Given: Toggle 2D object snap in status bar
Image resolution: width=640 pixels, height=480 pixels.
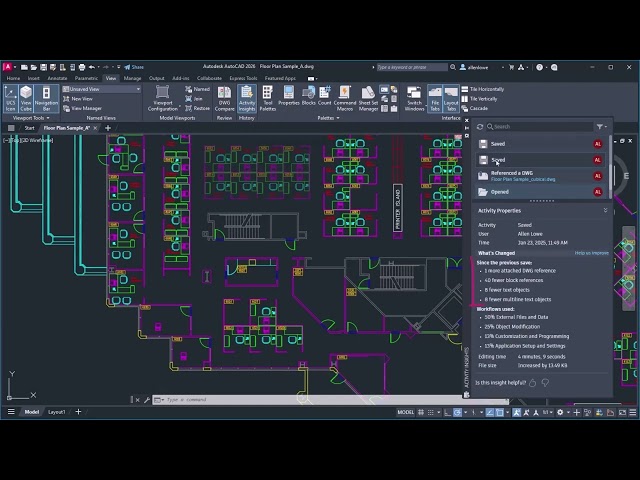Looking at the screenshot, I should 499,412.
